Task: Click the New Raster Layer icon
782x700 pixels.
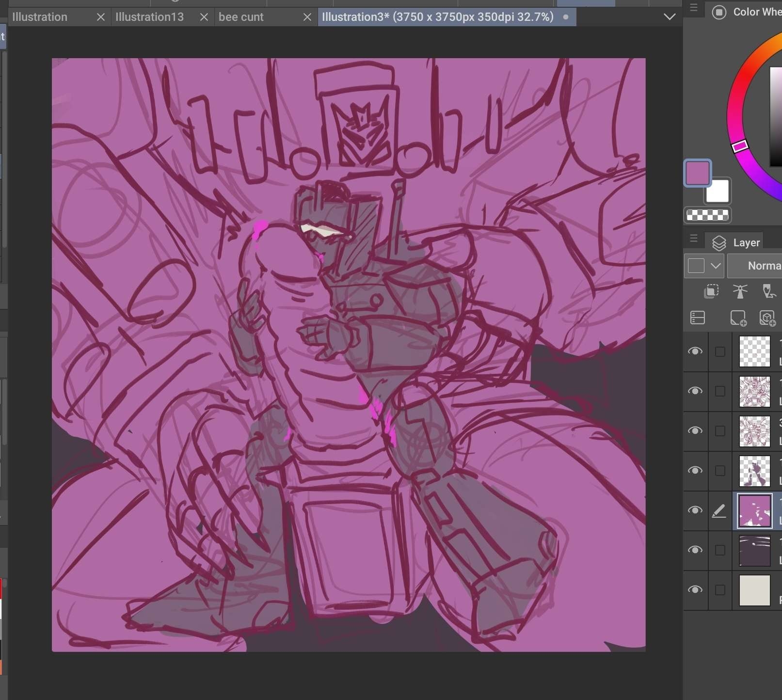Action: 738,318
